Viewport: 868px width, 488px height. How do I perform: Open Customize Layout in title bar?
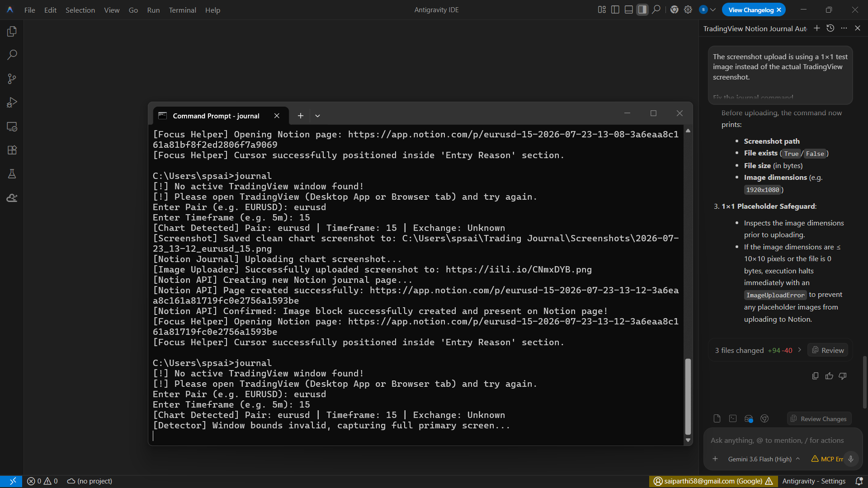[602, 9]
